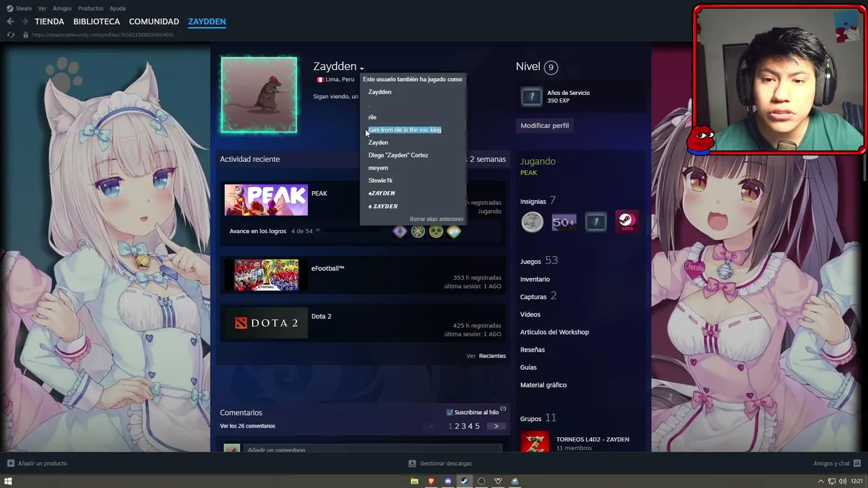Click the taskbar clock showing 12:21
Viewport: 868px width, 488px height.
click(x=858, y=481)
